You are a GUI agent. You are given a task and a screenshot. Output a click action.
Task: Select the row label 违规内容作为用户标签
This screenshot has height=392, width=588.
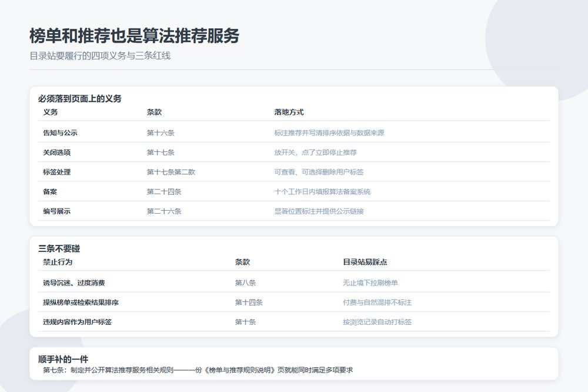pos(77,322)
